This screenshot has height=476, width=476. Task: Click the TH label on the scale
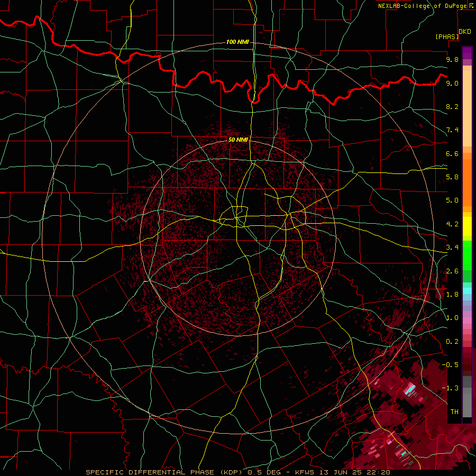(454, 412)
